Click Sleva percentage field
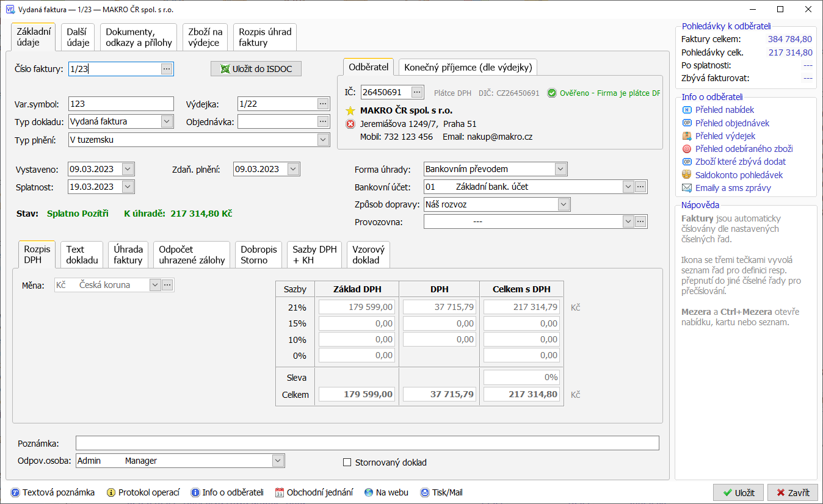 click(x=521, y=378)
